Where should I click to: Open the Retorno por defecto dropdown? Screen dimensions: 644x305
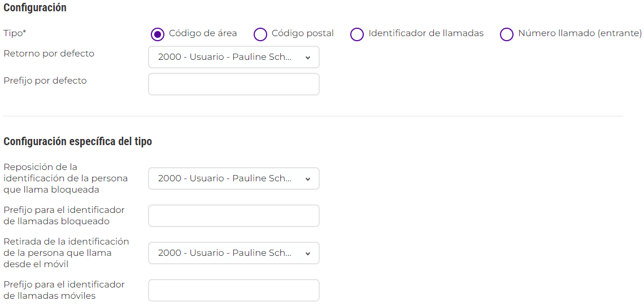pos(233,57)
